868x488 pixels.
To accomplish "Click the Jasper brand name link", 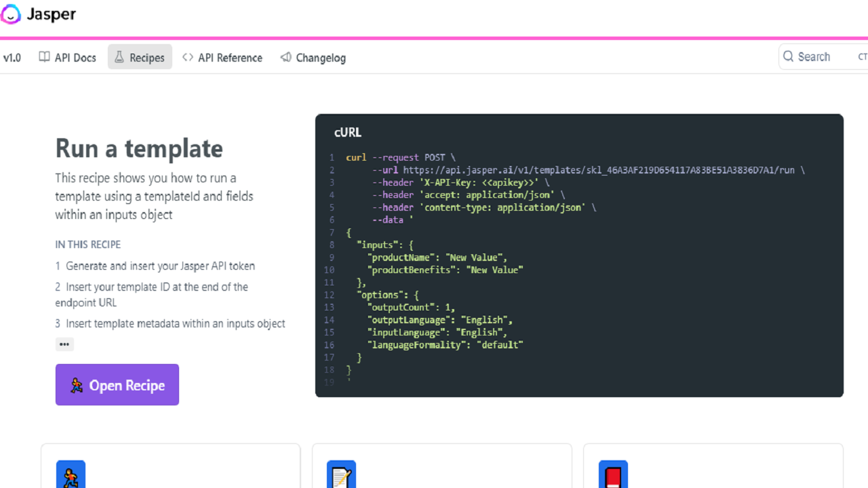I will (52, 14).
